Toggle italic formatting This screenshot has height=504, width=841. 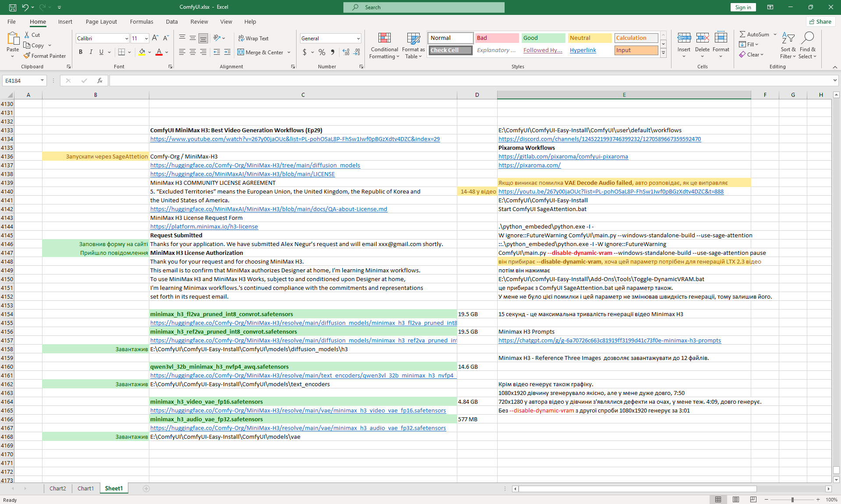coord(91,52)
